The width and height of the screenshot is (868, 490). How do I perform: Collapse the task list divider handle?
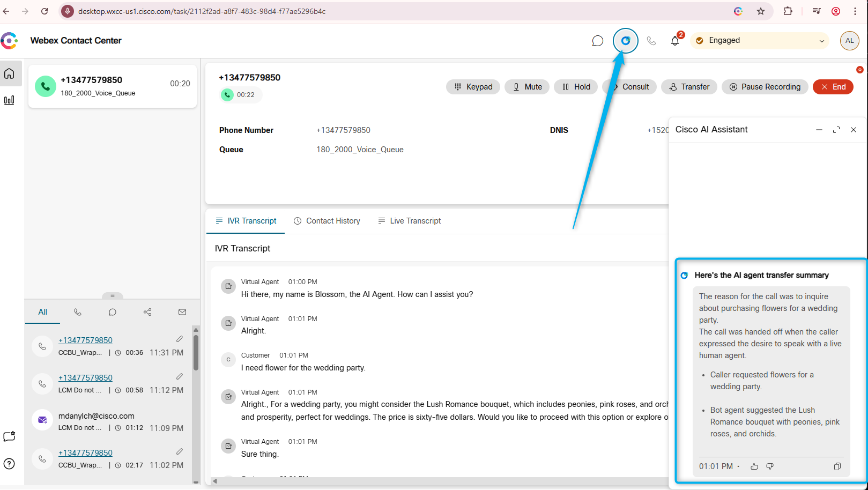pos(112,295)
